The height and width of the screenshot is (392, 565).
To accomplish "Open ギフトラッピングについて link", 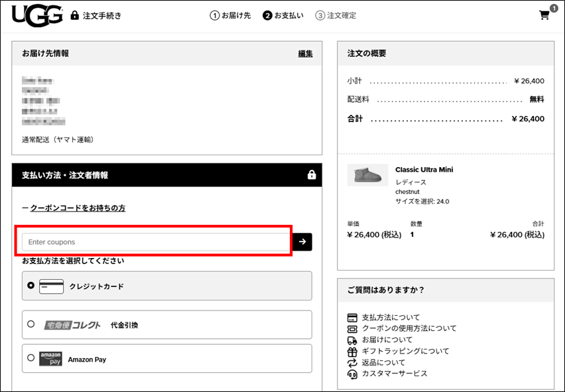I will coord(406,351).
